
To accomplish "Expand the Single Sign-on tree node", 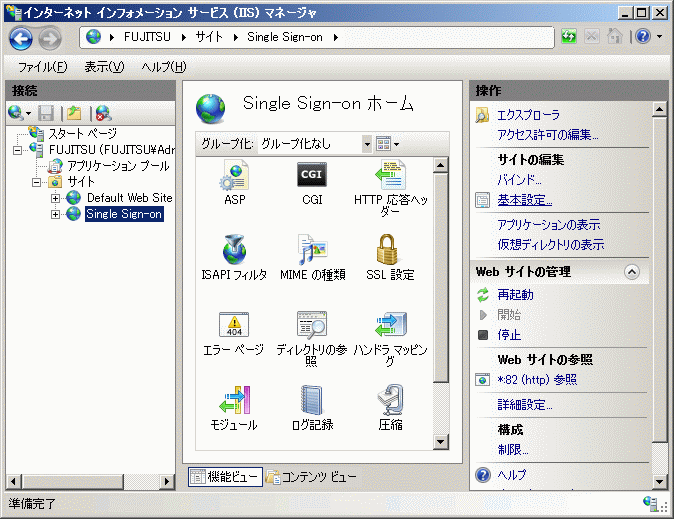I will click(55, 214).
